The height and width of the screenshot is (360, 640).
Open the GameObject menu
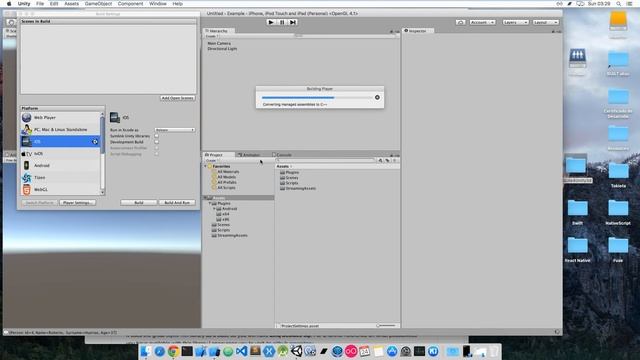tap(98, 4)
